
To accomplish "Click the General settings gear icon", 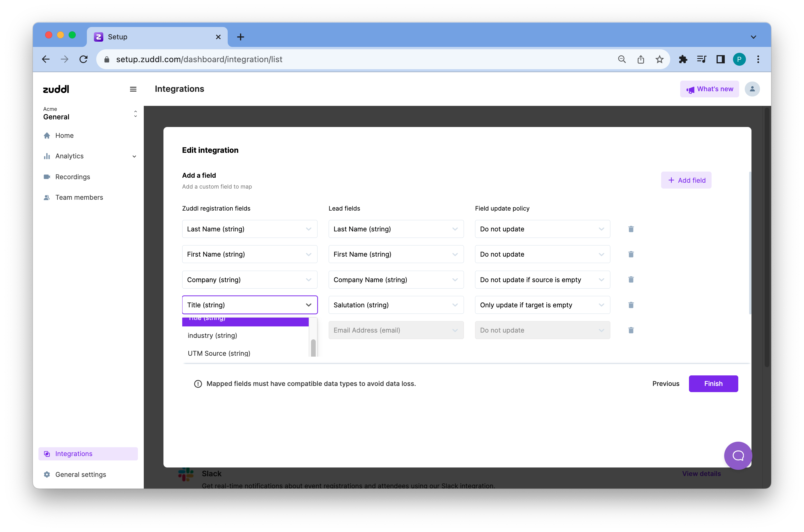I will point(48,475).
